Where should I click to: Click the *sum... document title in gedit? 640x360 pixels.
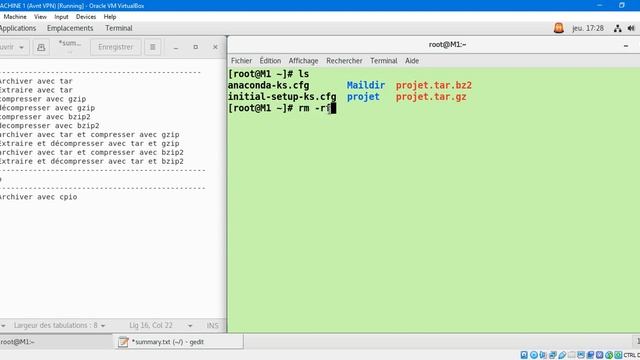pos(70,43)
